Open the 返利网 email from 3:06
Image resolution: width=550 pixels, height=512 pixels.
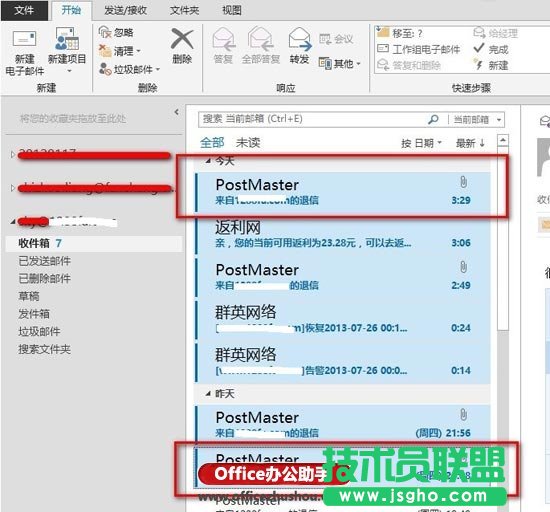343,235
